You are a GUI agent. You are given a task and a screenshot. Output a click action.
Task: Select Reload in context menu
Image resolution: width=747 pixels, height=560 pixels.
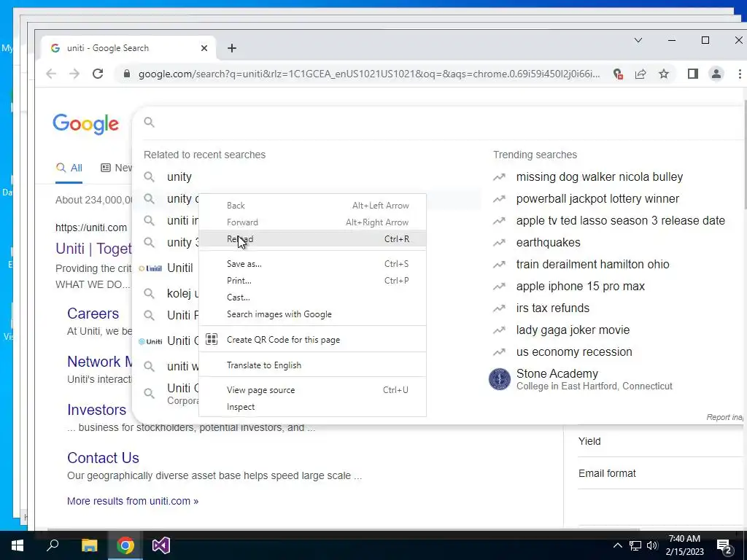click(x=312, y=239)
